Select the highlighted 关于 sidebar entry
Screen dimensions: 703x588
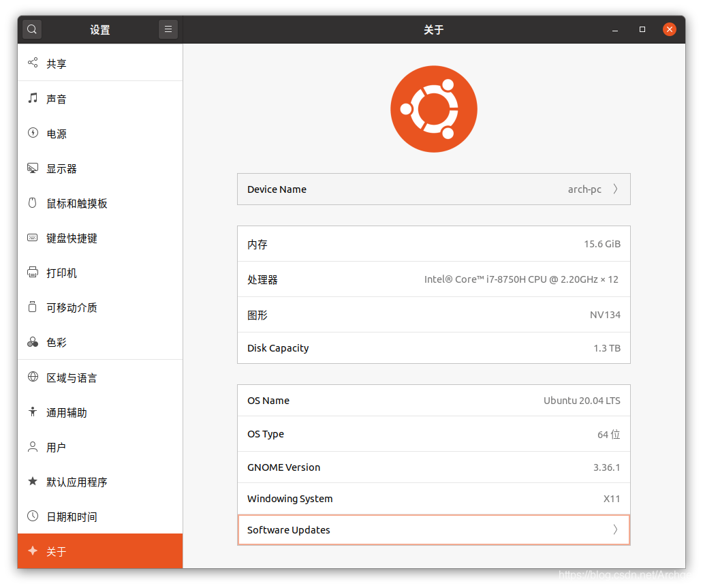[x=100, y=551]
